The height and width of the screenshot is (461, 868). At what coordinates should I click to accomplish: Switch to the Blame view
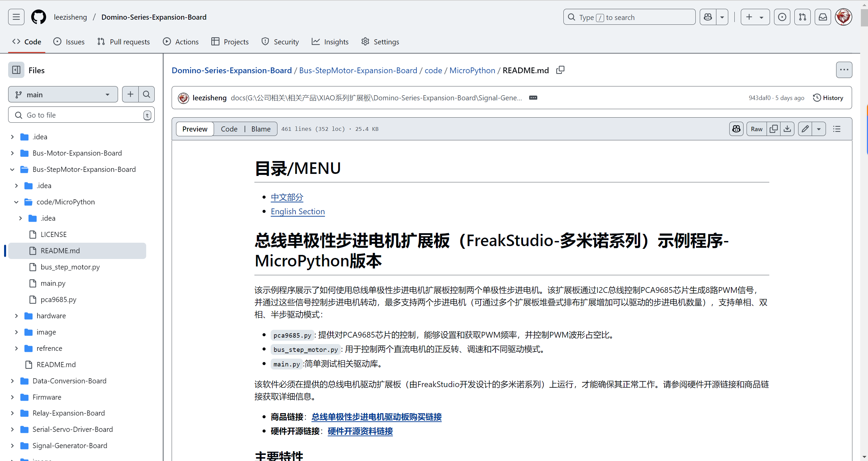261,129
